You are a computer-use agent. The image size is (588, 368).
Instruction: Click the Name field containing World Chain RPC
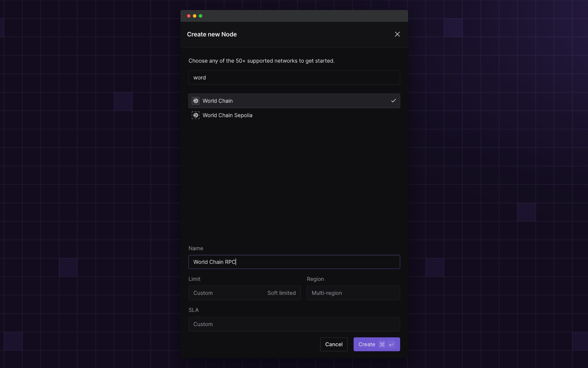coord(294,262)
